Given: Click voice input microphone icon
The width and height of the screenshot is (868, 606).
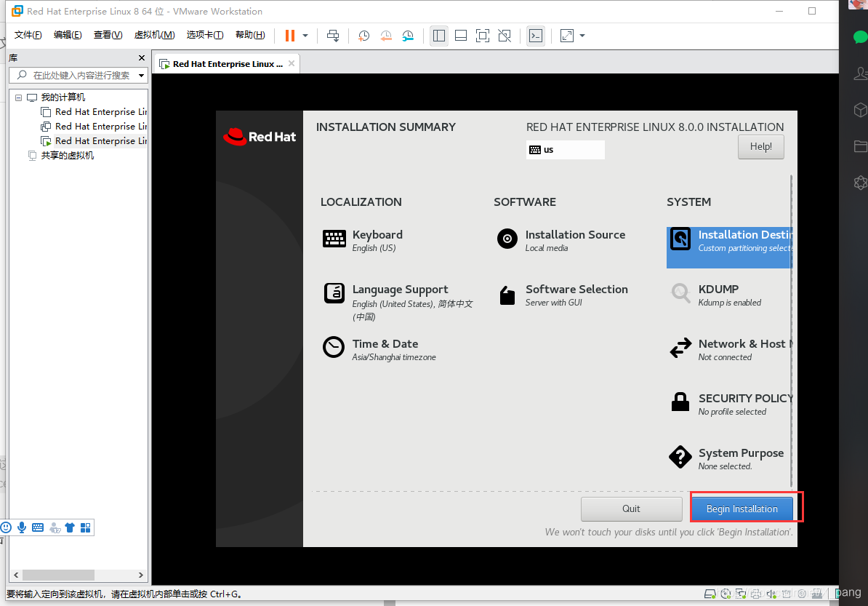Looking at the screenshot, I should pos(22,527).
